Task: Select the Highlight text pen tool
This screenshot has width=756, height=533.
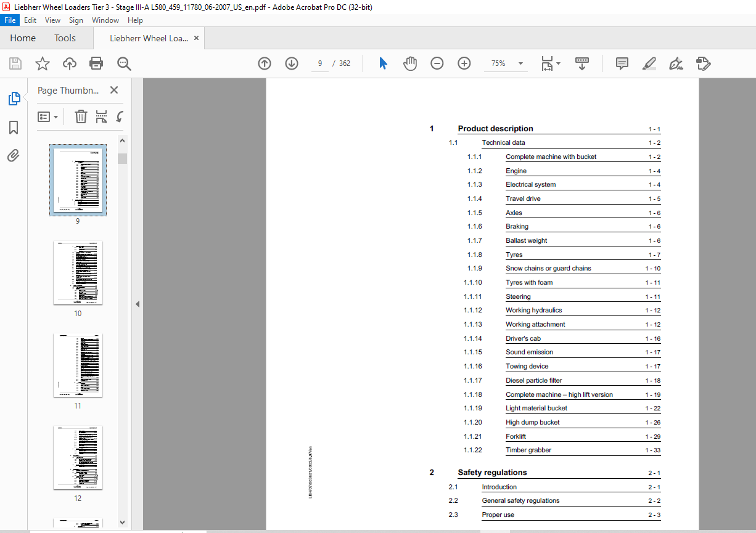Action: [649, 63]
